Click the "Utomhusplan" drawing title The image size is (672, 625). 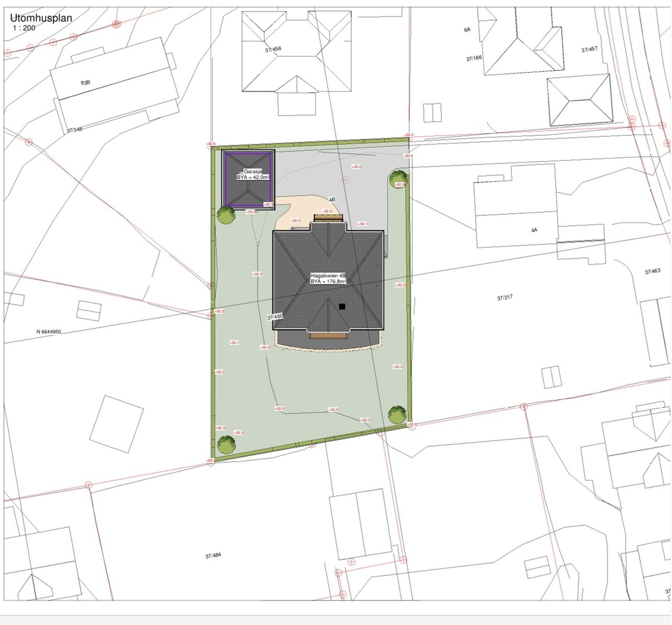tap(41, 18)
